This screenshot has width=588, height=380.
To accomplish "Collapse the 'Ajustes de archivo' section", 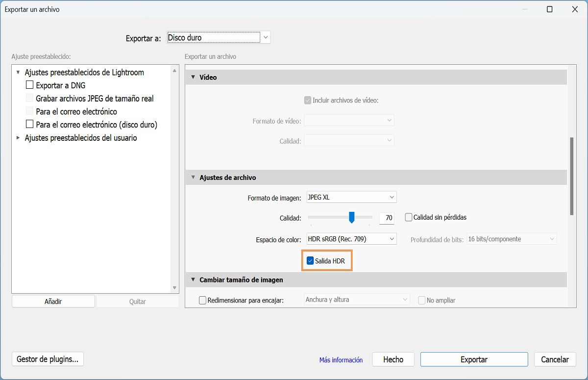I will coord(193,177).
